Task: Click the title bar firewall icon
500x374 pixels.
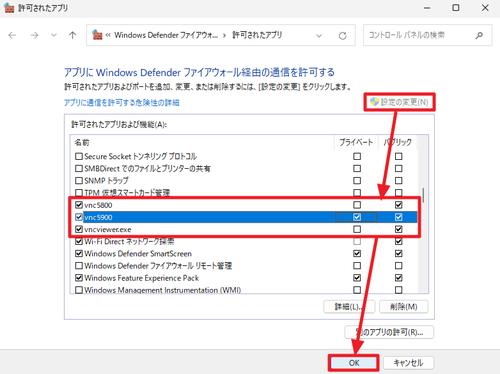Action: click(x=9, y=8)
